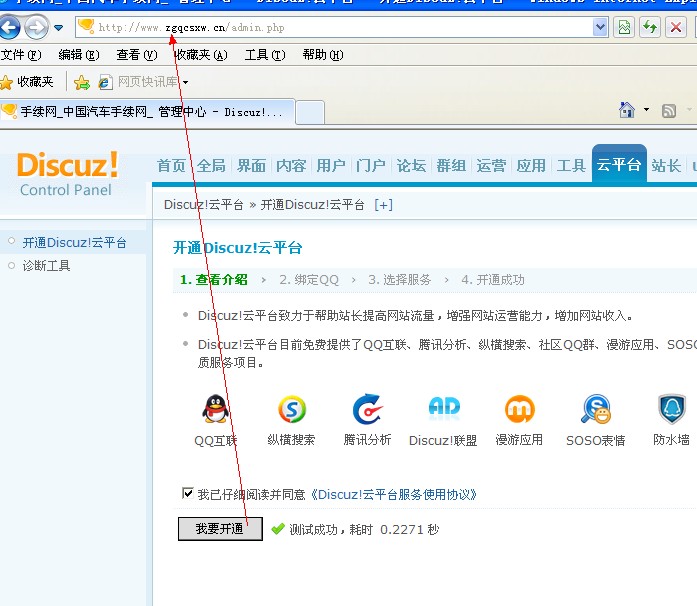Go to 首页 in admin navigation
Viewport: 697px width, 606px height.
[171, 166]
